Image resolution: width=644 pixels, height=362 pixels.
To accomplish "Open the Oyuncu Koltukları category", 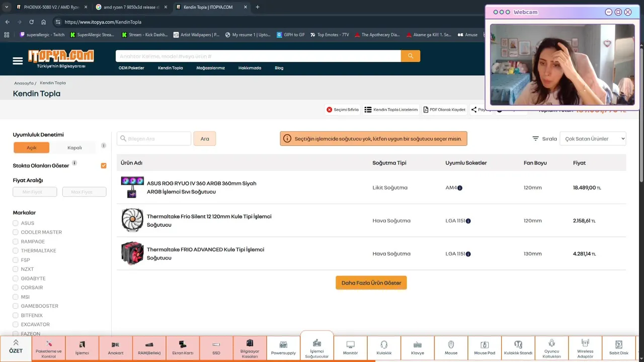I will point(551,348).
